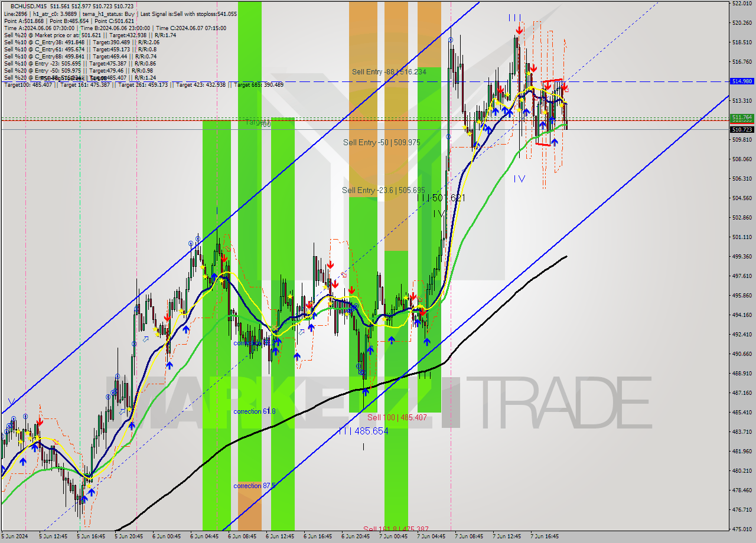Click the 'Sell 161.8 | 475.387' label
Image resolution: width=756 pixels, height=543 pixels.
tap(396, 529)
